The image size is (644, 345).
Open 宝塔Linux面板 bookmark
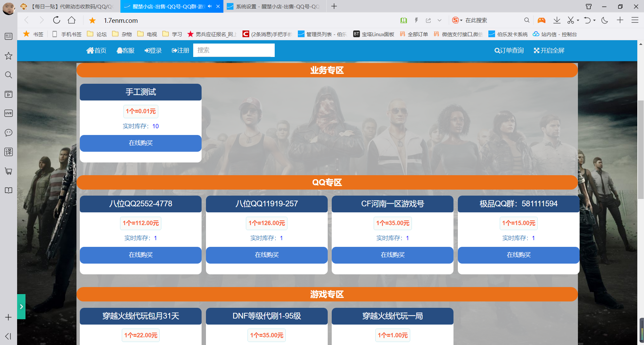click(x=374, y=34)
